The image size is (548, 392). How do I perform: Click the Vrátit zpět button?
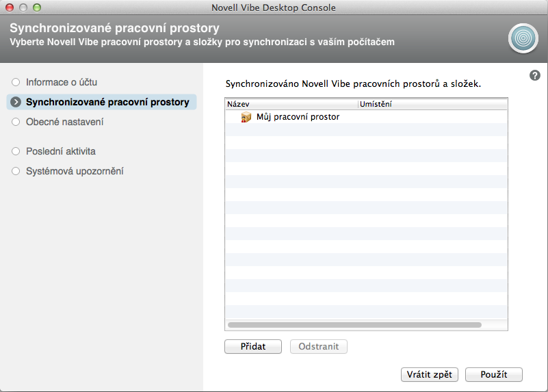pos(430,374)
